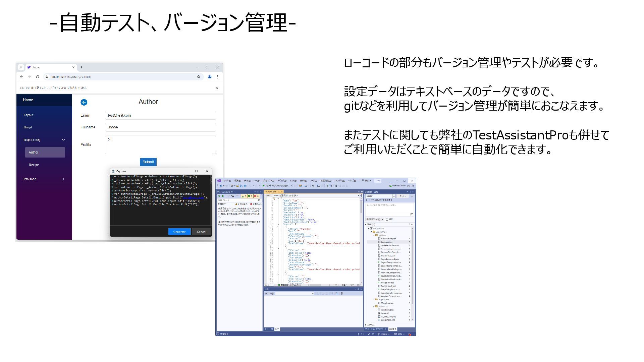The height and width of the screenshot is (362, 644).
Task: Toggle the failed tests filter button
Action: click(256, 196)
